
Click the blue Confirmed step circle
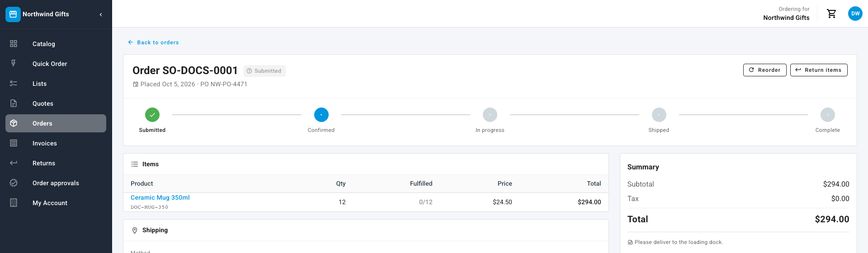[321, 115]
